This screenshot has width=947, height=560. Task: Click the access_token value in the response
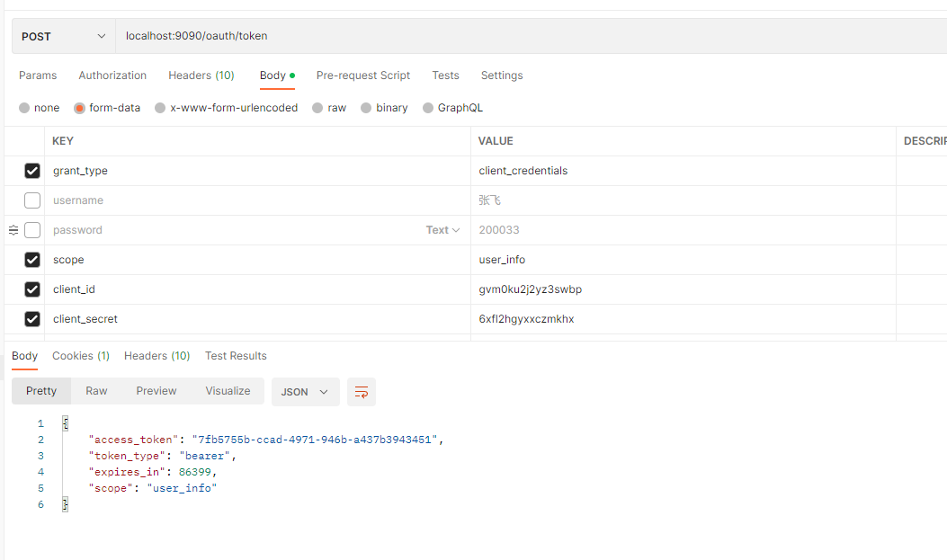click(x=315, y=440)
